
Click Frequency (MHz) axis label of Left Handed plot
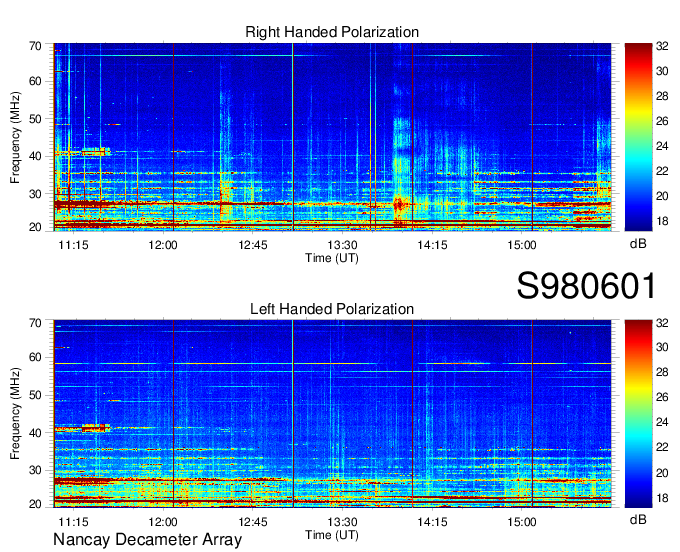pyautogui.click(x=15, y=414)
